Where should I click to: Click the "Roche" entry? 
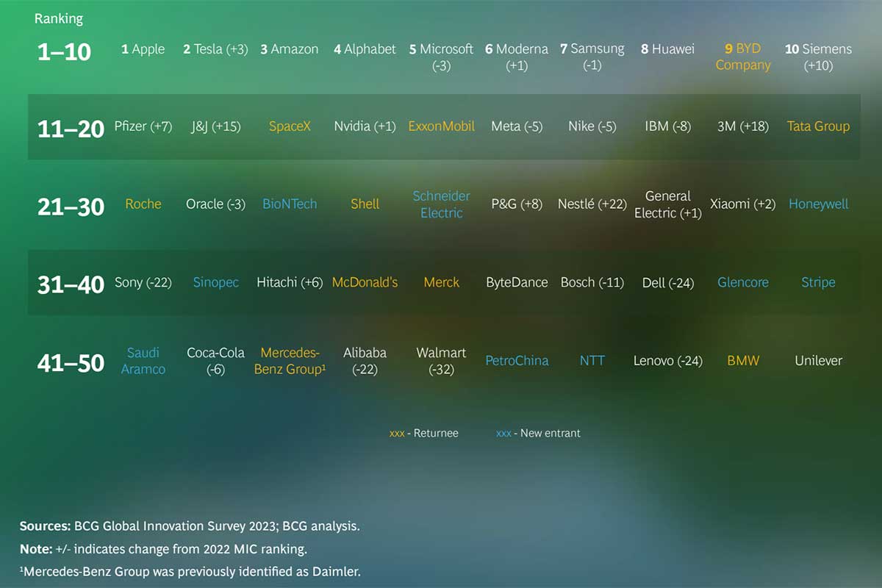pos(143,204)
